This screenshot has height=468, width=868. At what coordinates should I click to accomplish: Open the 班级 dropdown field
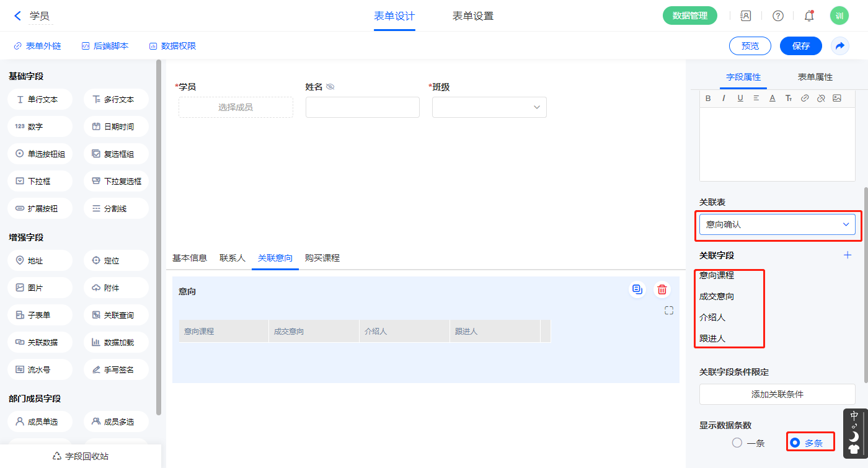click(489, 107)
